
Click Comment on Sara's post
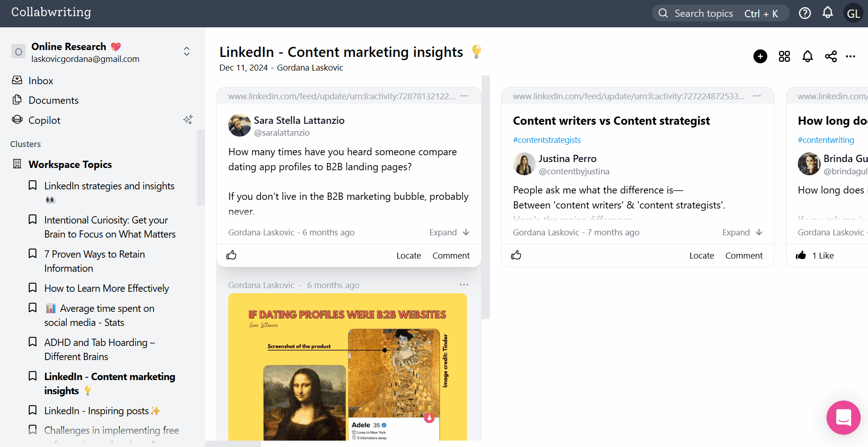451,256
